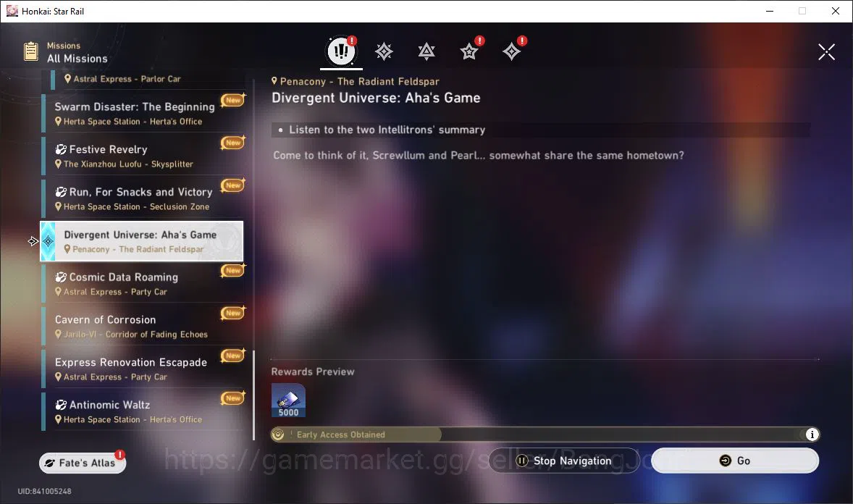Click the tracking marker beside Divergent Universe
Viewport: 853px width, 504px height.
33,241
